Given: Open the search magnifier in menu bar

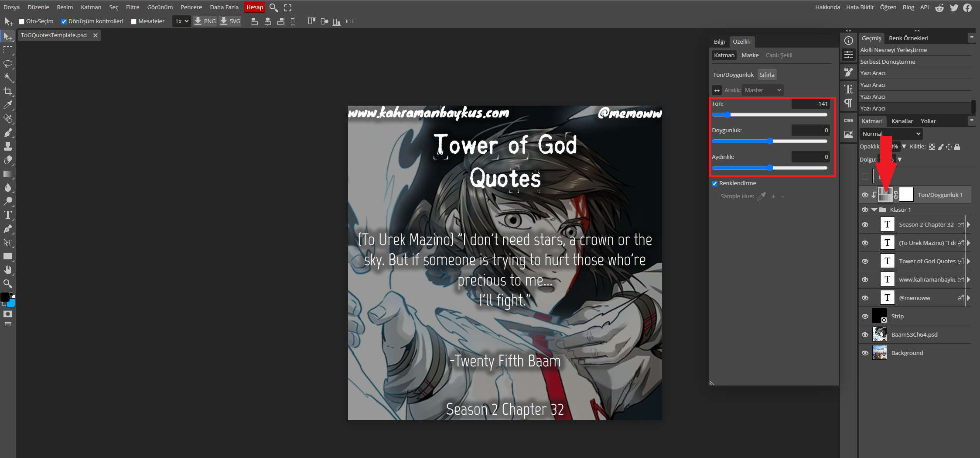Looking at the screenshot, I should 273,7.
